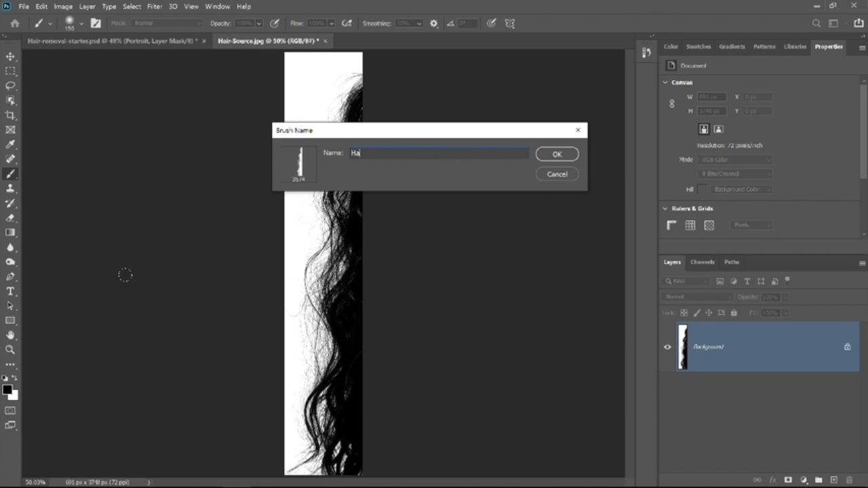The height and width of the screenshot is (488, 868).
Task: Select the Horizontal Type tool
Action: [10, 291]
